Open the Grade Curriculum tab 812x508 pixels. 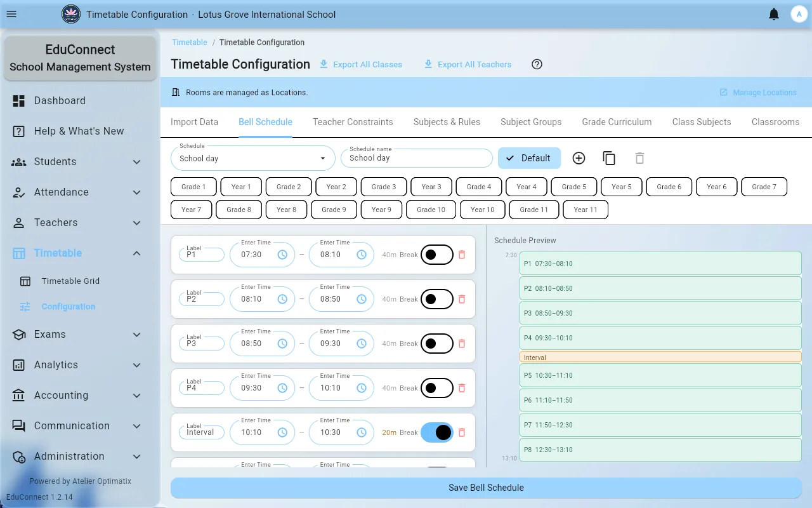(617, 122)
